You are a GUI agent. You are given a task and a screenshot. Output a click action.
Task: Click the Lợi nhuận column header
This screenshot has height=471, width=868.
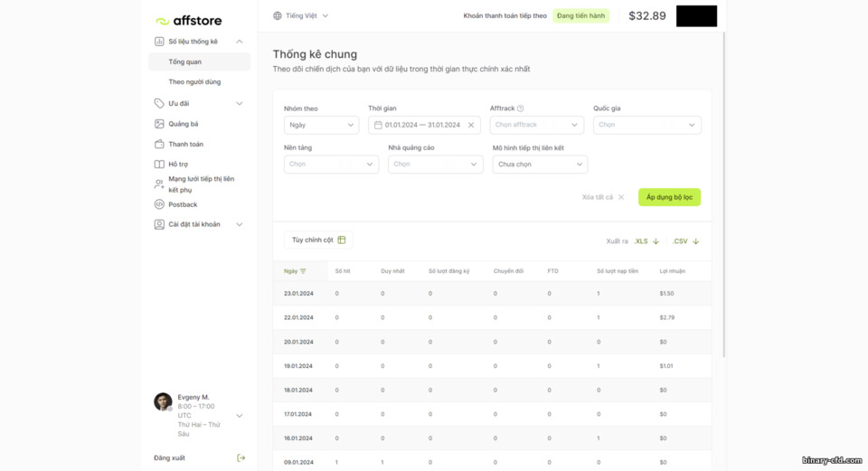pos(673,271)
